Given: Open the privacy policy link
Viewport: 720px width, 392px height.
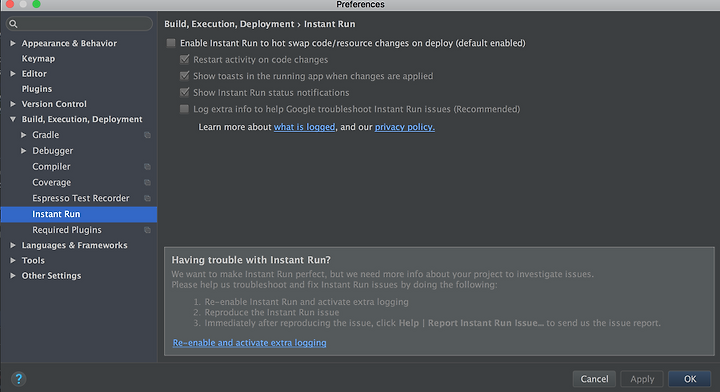Looking at the screenshot, I should (x=405, y=127).
